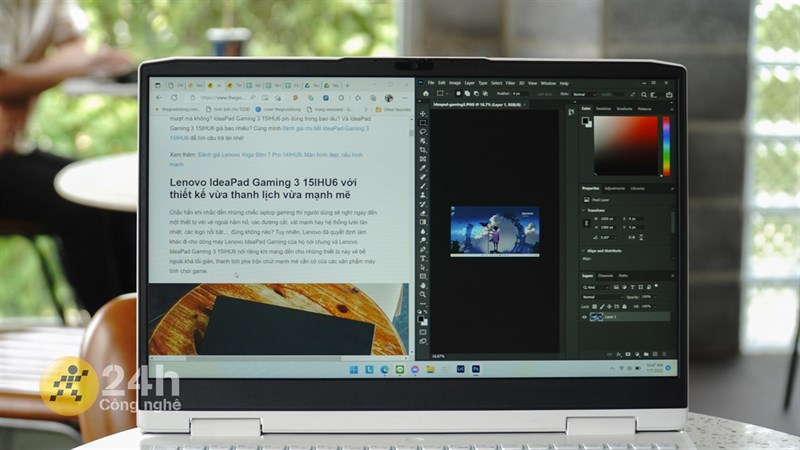Add a layer style with fx icon
The width and height of the screenshot is (800, 450).
[619, 354]
